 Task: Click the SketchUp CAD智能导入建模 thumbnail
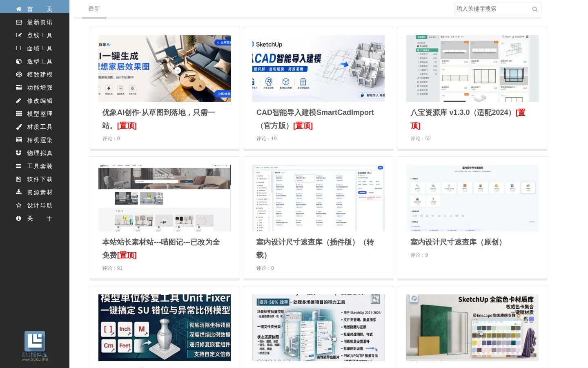[318, 68]
